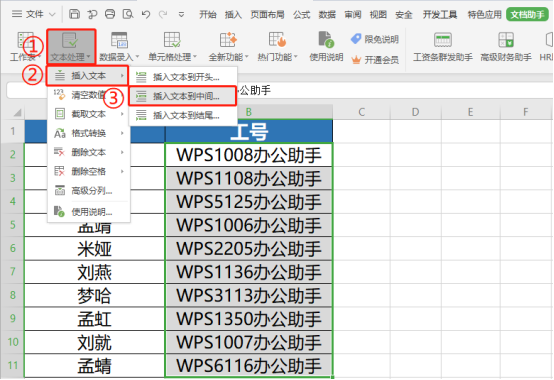Switch to the 安全 tab
554x380 pixels.
click(404, 14)
